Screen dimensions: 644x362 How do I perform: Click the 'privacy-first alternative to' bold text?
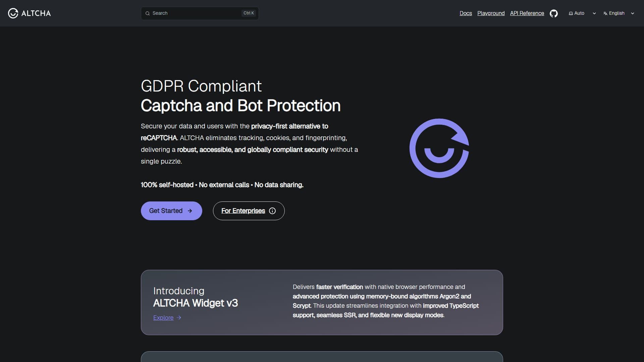290,126
